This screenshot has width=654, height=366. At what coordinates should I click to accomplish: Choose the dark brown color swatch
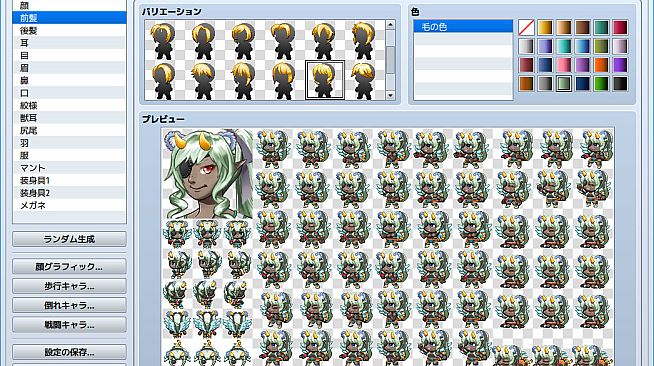pyautogui.click(x=582, y=28)
